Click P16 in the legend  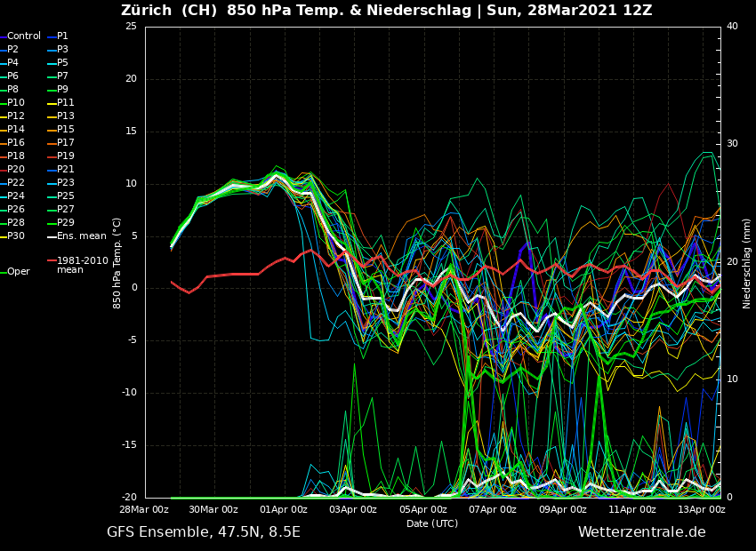(x=16, y=142)
